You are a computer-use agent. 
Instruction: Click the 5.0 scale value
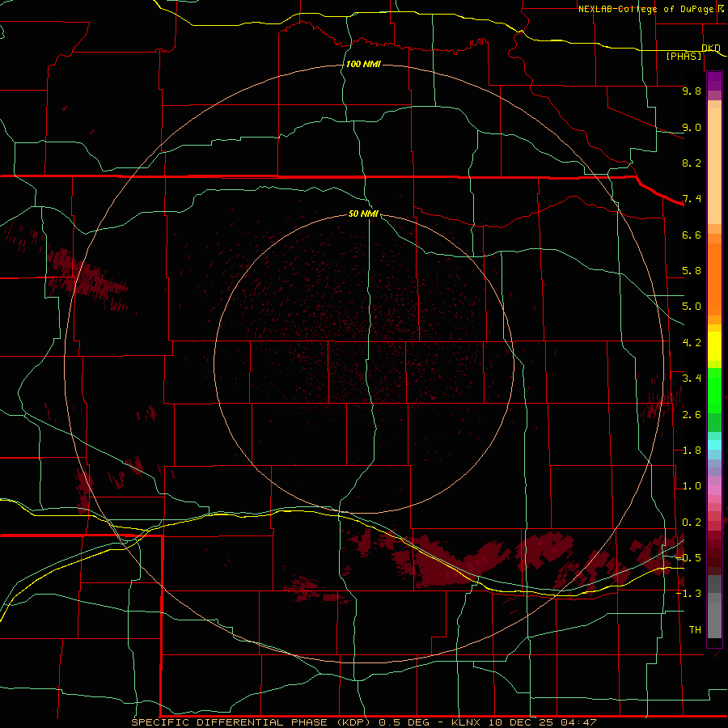692,307
